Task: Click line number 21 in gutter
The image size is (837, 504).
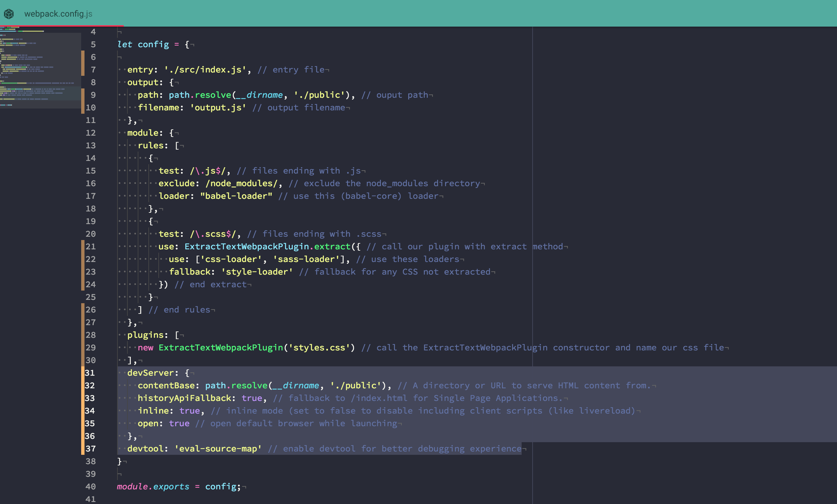Action: [90, 246]
